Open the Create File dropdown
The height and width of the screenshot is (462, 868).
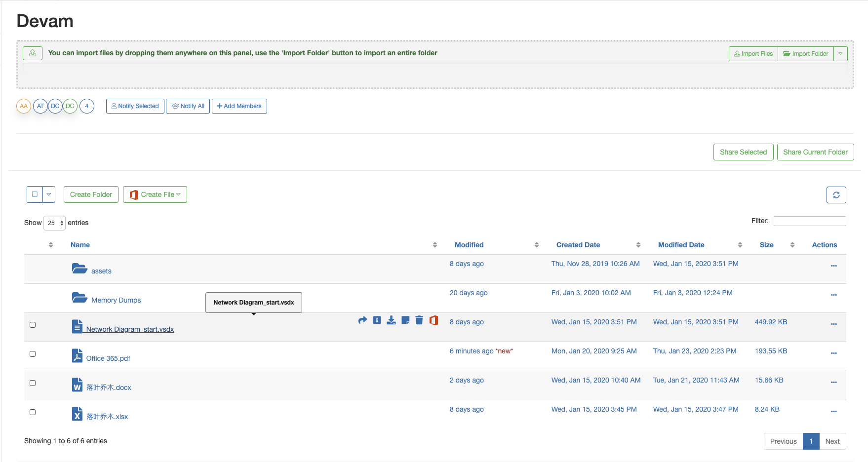click(x=155, y=194)
